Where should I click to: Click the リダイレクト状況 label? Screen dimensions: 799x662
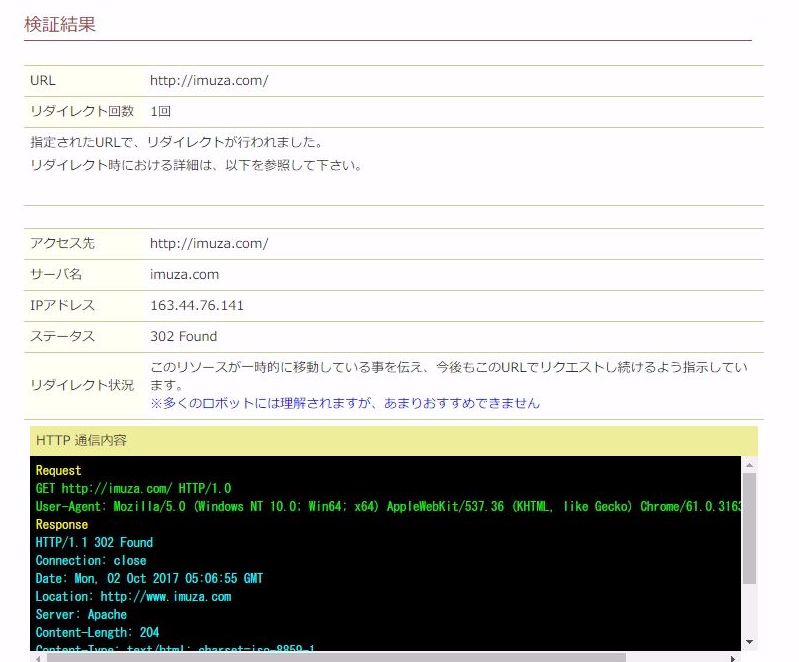tap(82, 385)
